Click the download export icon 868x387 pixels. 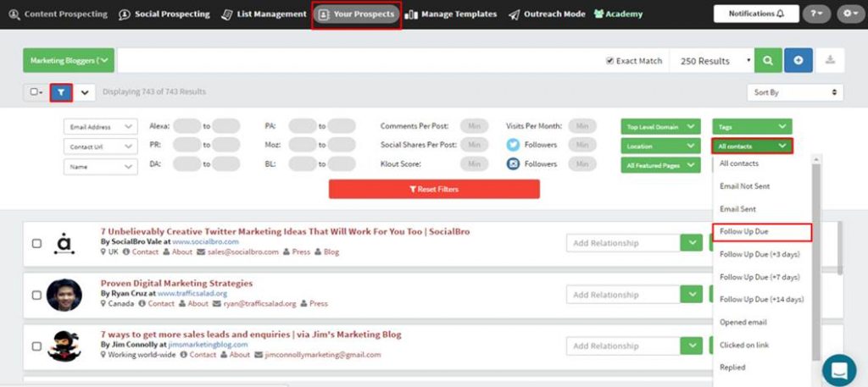tap(830, 61)
